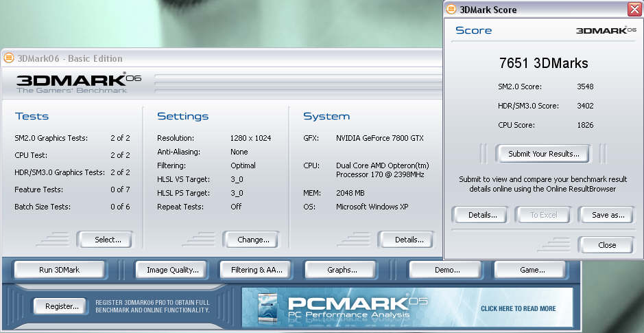The height and width of the screenshot is (333, 644).
Task: Click the 'Register 3DMark06 Pro' promo text
Action: (152, 306)
